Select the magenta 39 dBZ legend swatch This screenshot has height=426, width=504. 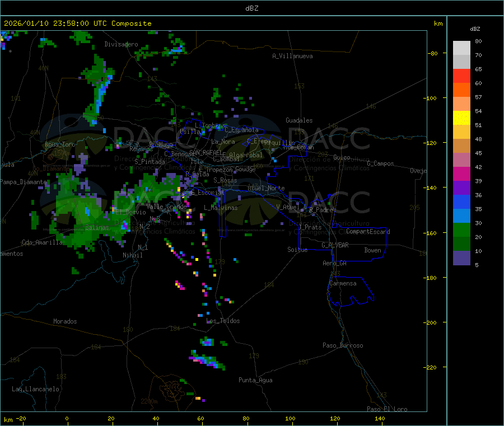click(461, 174)
